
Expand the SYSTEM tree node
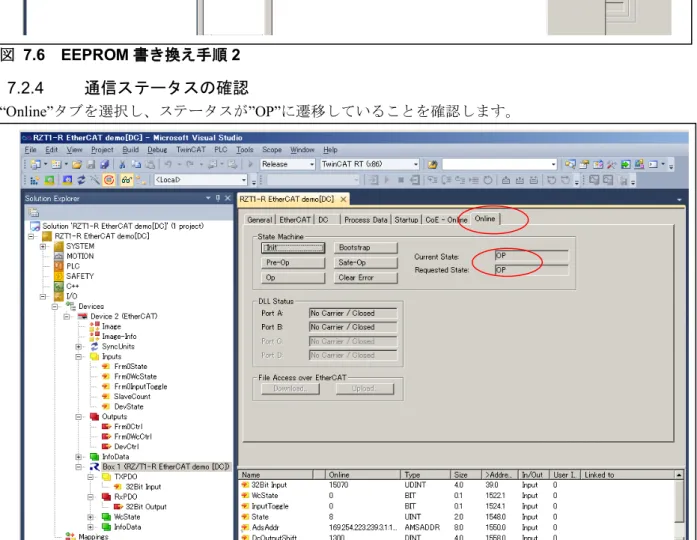[x=43, y=246]
